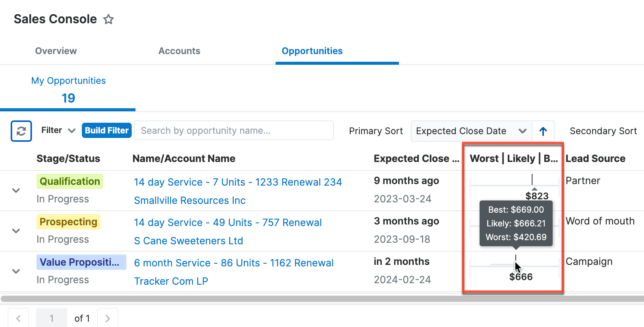This screenshot has height=327, width=644.
Task: Expand the Qualification opportunity row
Action: click(16, 190)
